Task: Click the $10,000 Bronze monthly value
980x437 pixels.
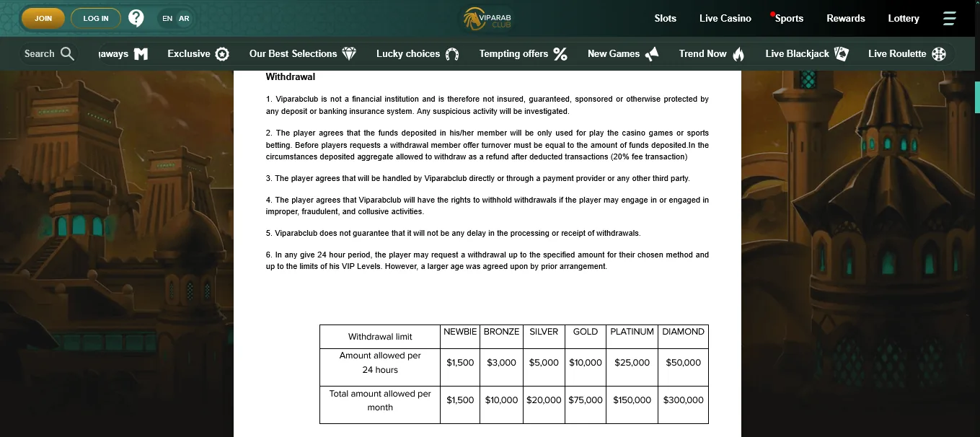Action: point(501,400)
